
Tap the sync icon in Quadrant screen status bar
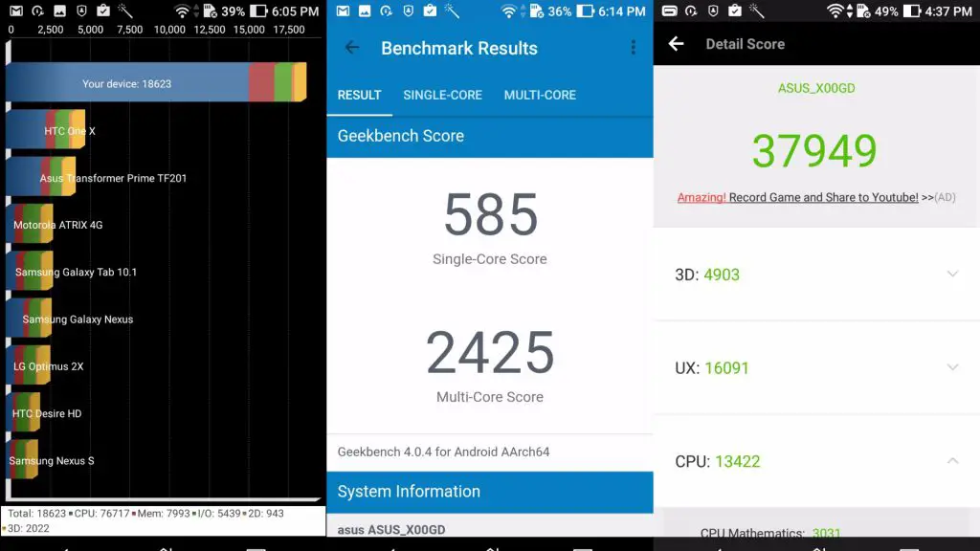coord(37,11)
